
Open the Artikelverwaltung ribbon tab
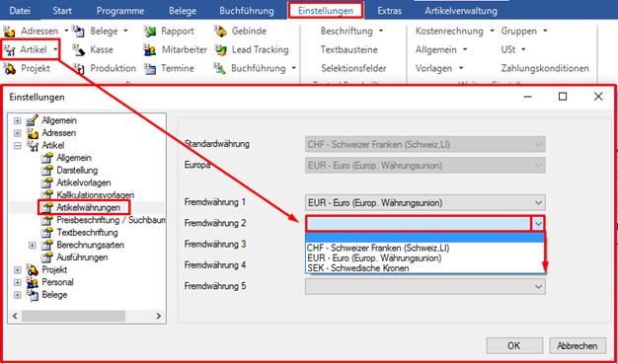[x=461, y=11]
